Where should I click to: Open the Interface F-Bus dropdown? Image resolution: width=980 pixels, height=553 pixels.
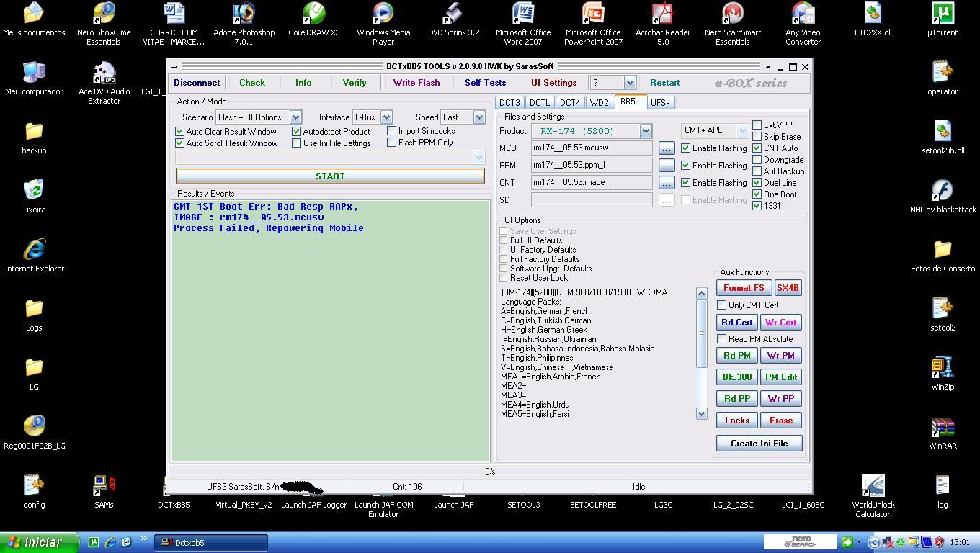[386, 117]
